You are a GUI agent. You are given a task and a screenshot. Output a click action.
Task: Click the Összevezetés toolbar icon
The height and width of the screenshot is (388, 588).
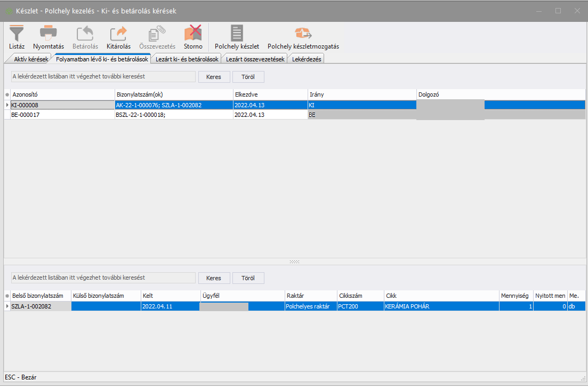[157, 33]
